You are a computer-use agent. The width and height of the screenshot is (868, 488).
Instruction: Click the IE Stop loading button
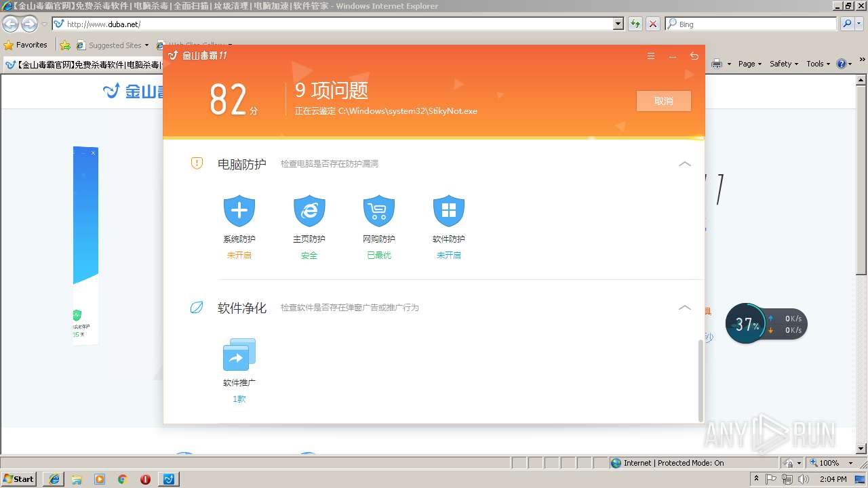[653, 24]
